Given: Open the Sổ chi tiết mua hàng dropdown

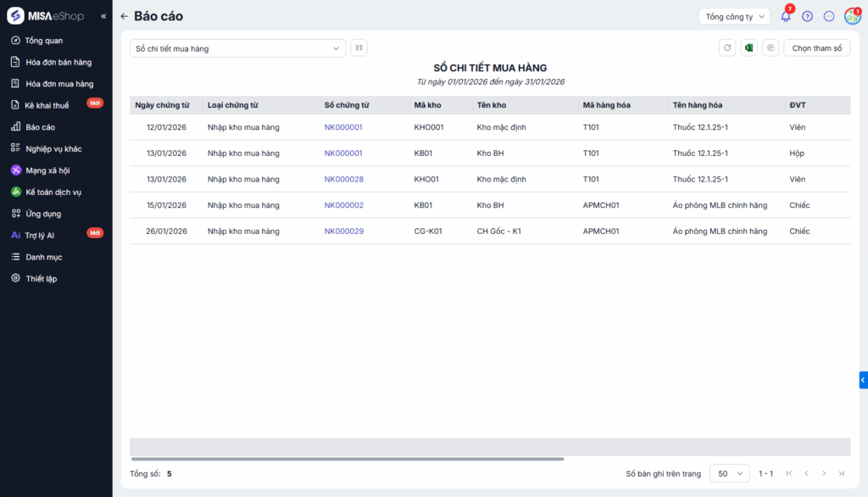Looking at the screenshot, I should pyautogui.click(x=237, y=48).
